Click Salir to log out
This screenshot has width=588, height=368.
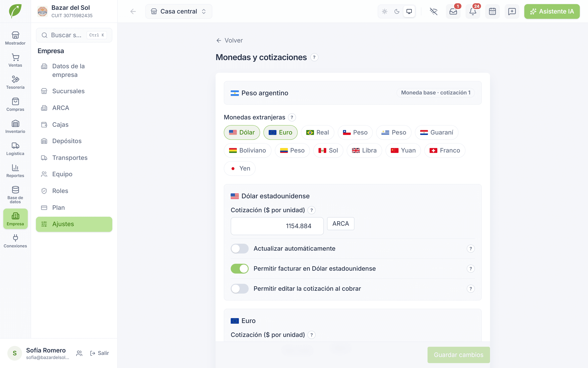pyautogui.click(x=99, y=353)
